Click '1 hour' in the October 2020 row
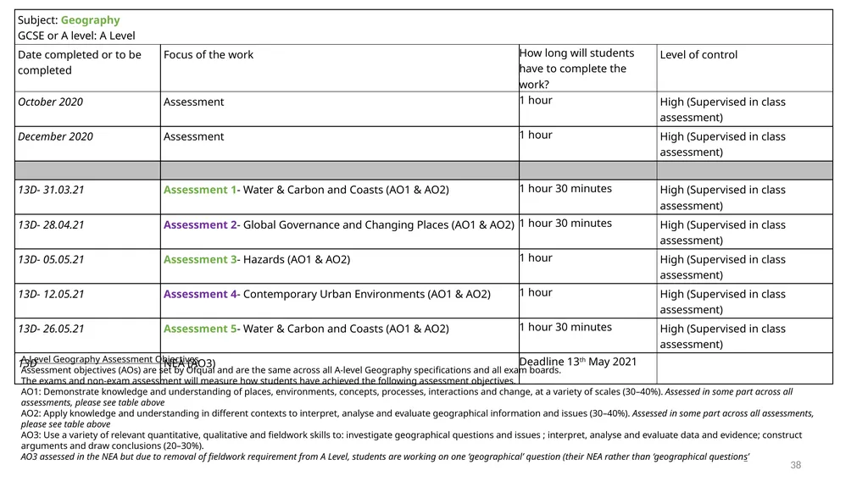 pos(536,101)
